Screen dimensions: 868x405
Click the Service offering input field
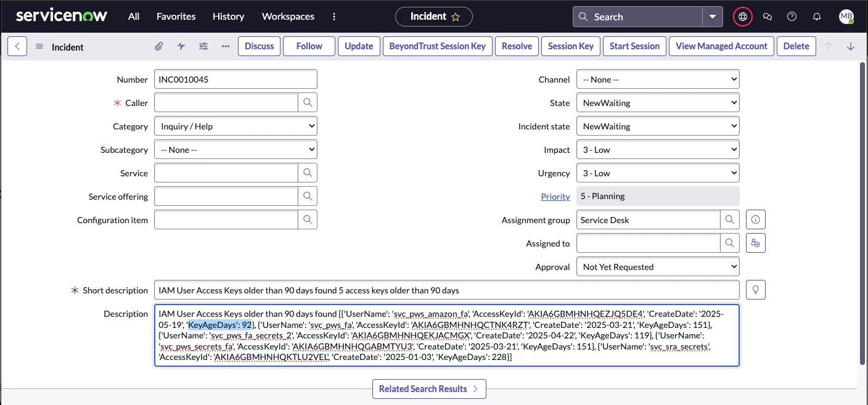[226, 197]
